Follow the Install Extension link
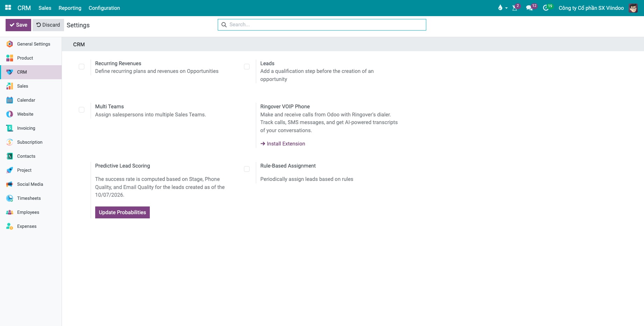644x326 pixels. click(283, 144)
